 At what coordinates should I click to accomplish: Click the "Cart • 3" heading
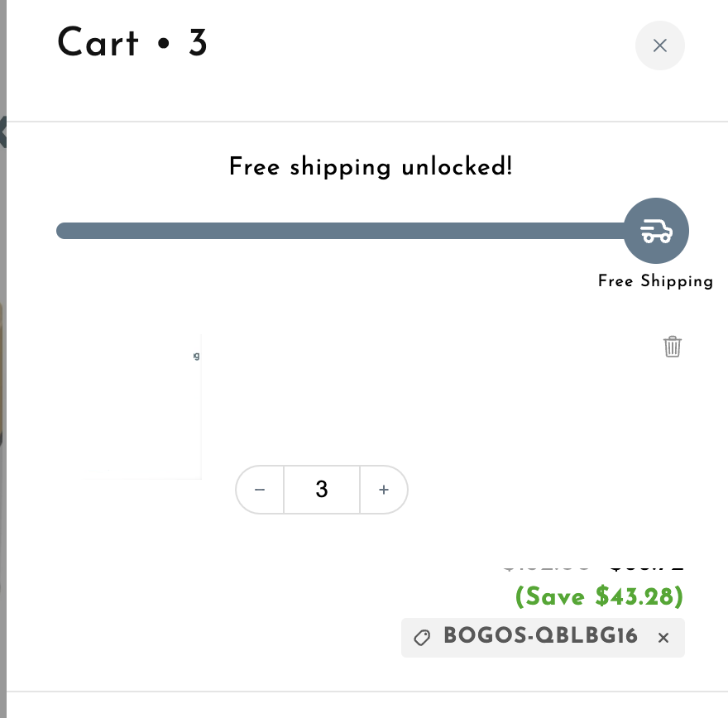click(x=132, y=43)
